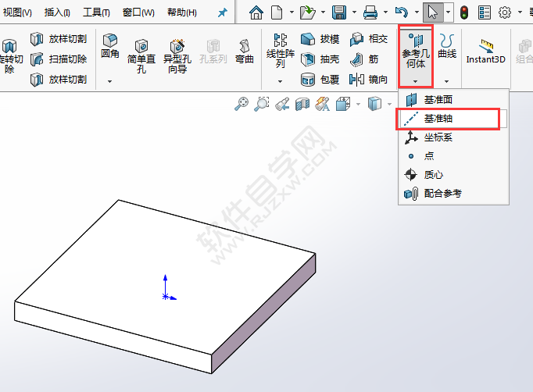Open the 视图(V) menu
The width and height of the screenshot is (533, 392).
[17, 12]
